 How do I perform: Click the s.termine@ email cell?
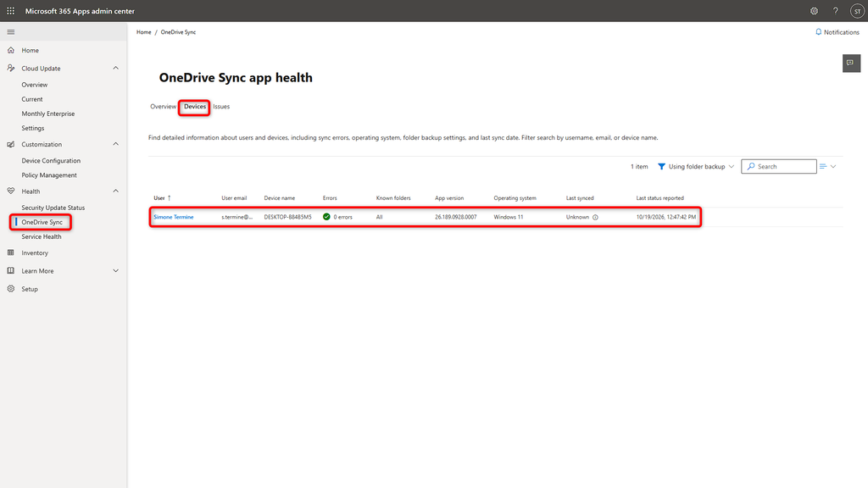coord(237,217)
